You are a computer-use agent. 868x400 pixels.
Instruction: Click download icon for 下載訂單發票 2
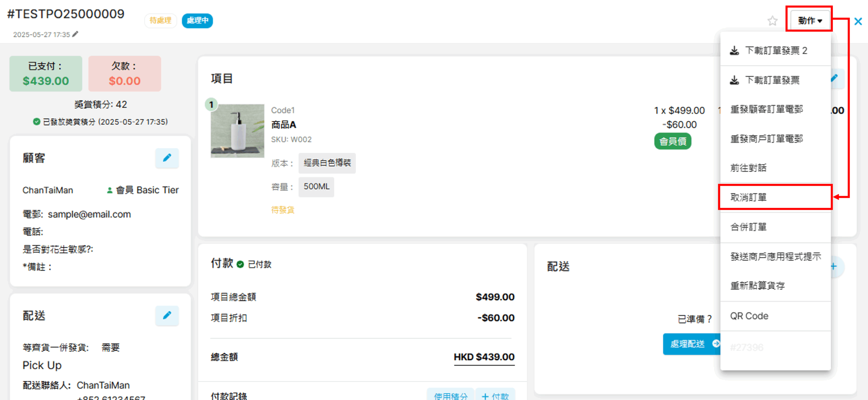(734, 51)
